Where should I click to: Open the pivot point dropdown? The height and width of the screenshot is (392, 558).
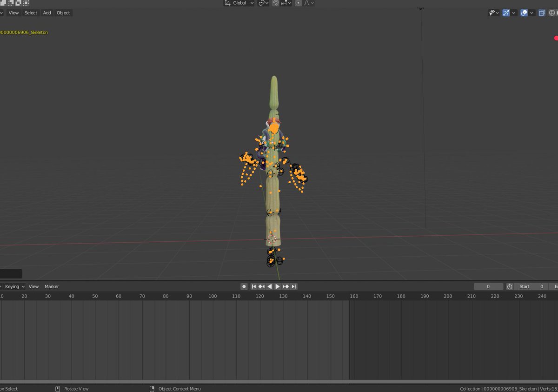click(x=264, y=3)
